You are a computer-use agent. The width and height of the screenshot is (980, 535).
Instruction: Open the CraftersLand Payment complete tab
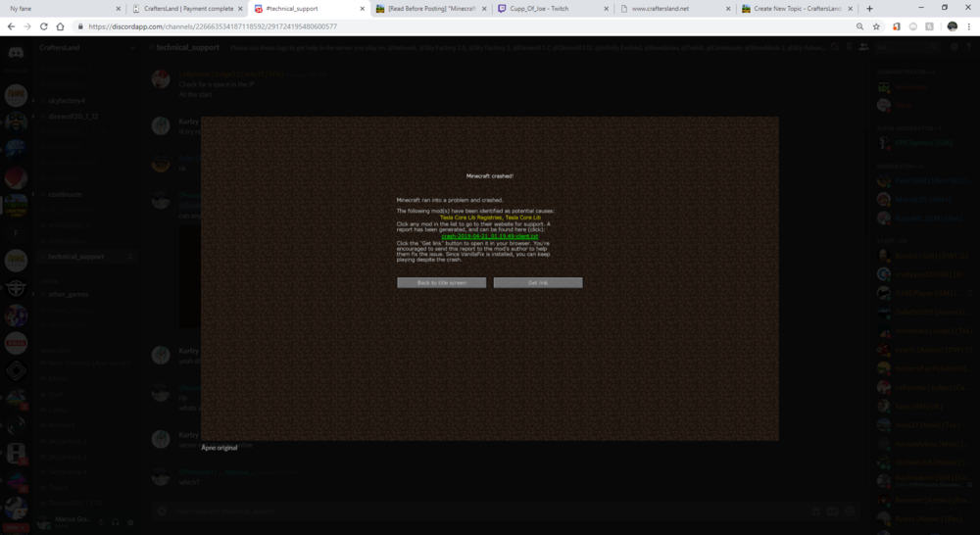(x=184, y=9)
